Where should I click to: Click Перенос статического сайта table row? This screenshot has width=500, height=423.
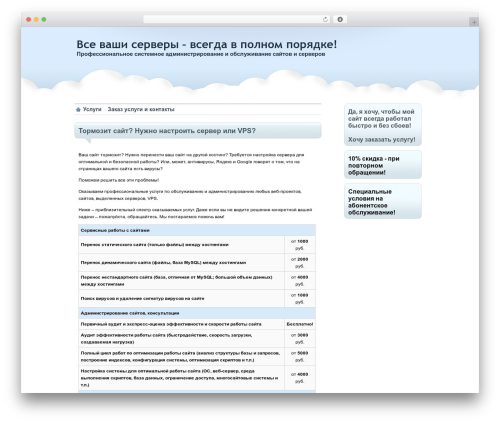click(197, 245)
